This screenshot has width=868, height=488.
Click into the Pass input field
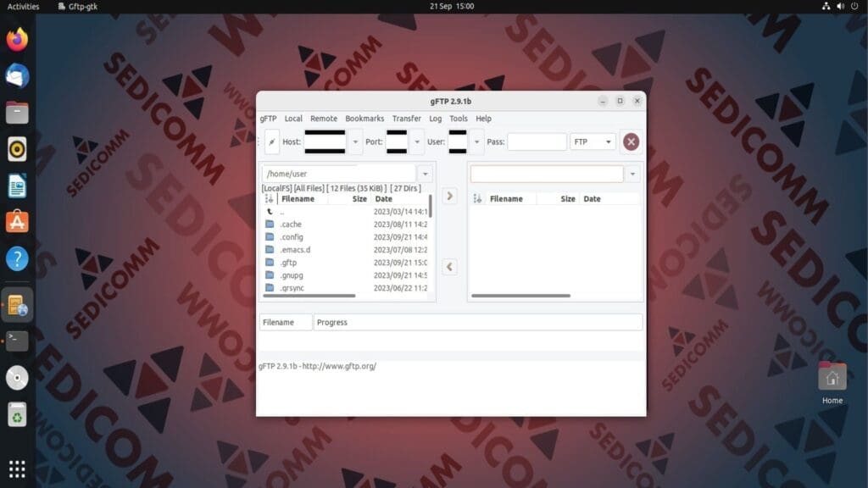click(x=537, y=142)
